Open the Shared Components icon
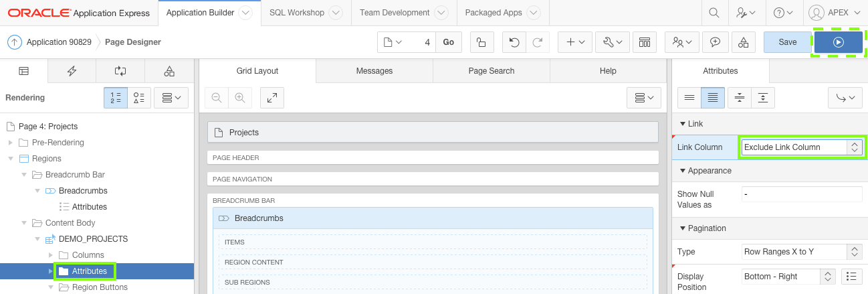The image size is (868, 294). tap(743, 42)
